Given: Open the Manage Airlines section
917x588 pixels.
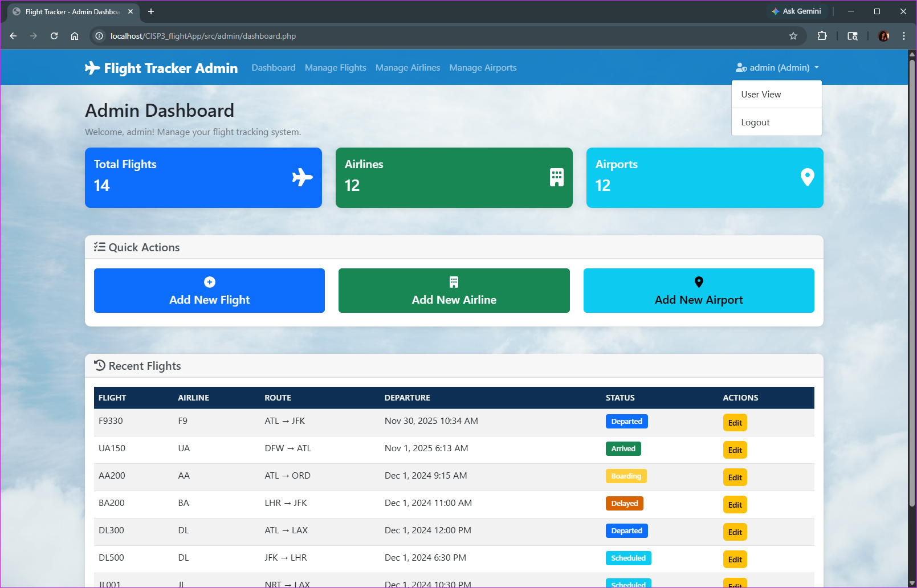Looking at the screenshot, I should click(x=407, y=67).
